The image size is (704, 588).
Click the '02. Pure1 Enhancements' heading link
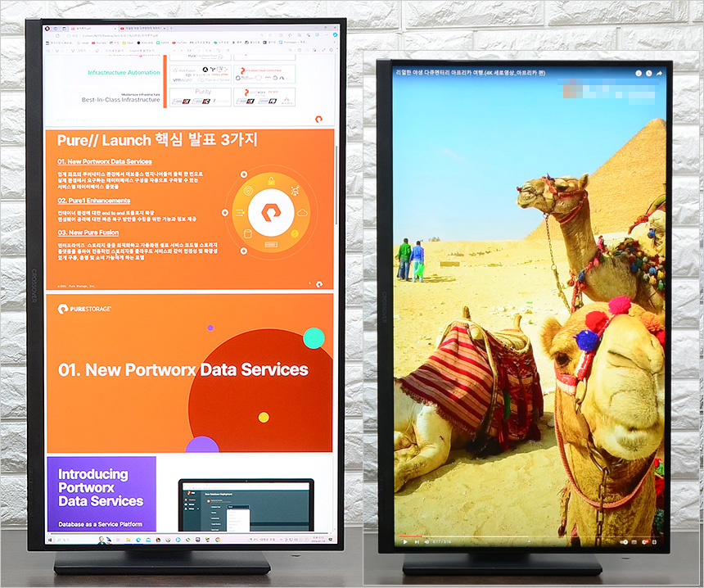pyautogui.click(x=93, y=201)
